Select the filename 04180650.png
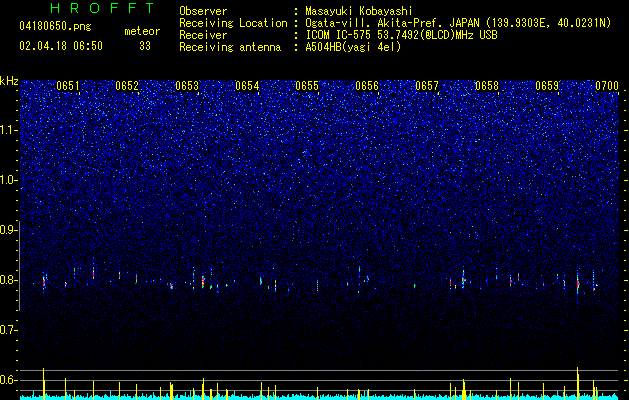The image size is (629, 400). click(x=55, y=27)
